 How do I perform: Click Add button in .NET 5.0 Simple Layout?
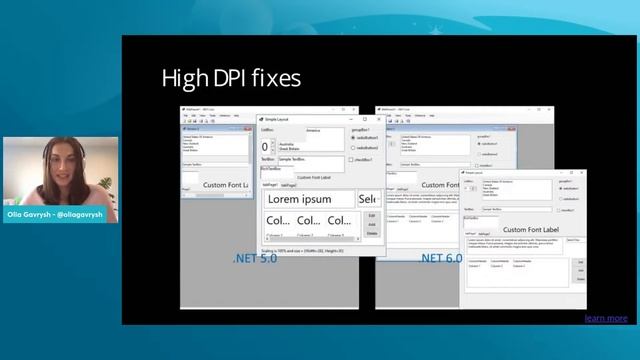(371, 224)
